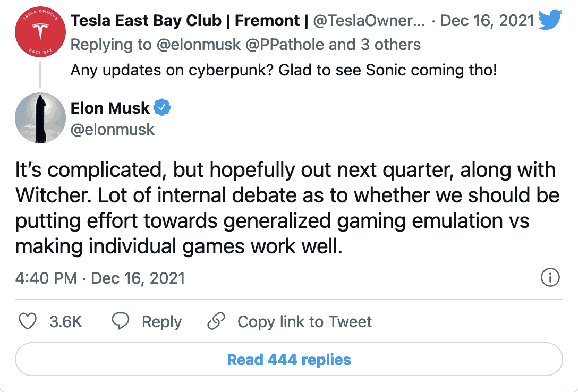Open Tesla East Bay Club | Fremont name
The image size is (578, 392).
pos(190,21)
